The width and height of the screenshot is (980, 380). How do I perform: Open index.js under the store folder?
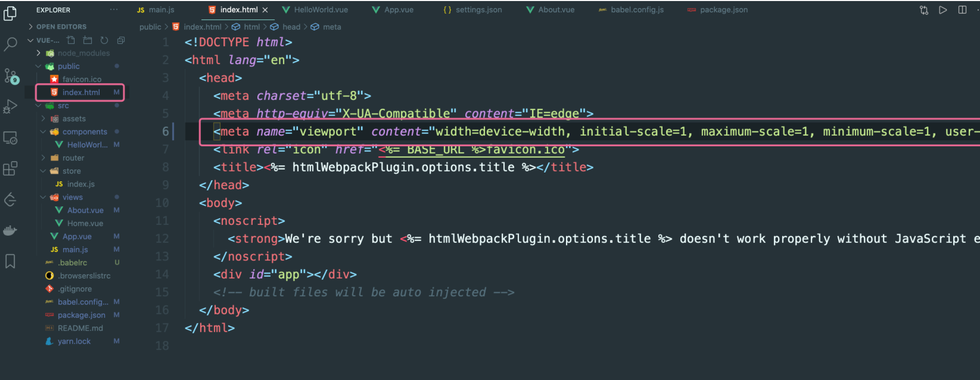(75, 184)
